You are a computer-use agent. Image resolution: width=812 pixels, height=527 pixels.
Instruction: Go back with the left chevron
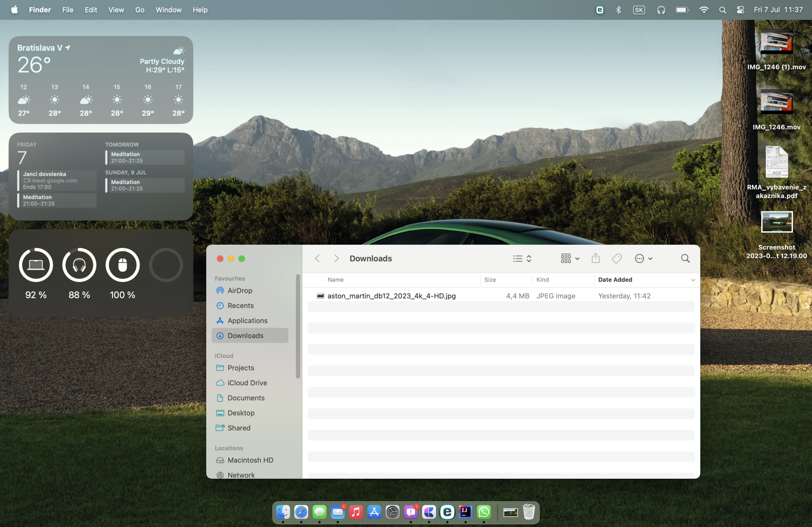coord(317,258)
